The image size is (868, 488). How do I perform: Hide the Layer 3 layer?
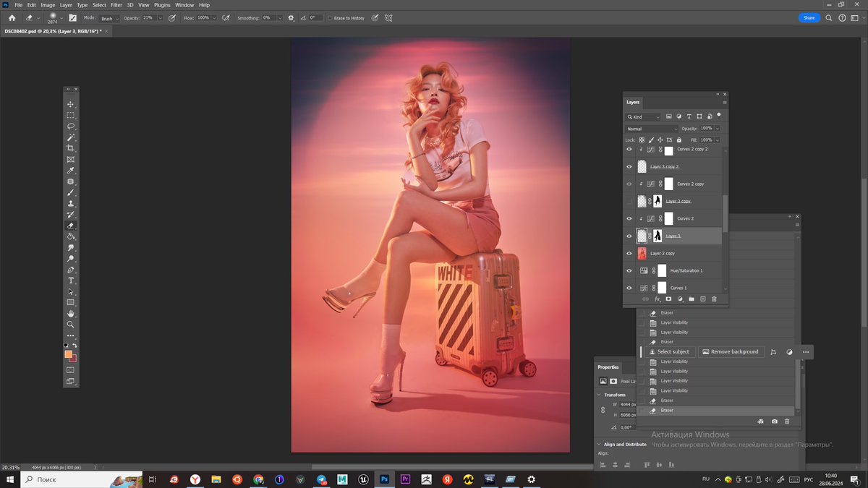click(x=629, y=236)
